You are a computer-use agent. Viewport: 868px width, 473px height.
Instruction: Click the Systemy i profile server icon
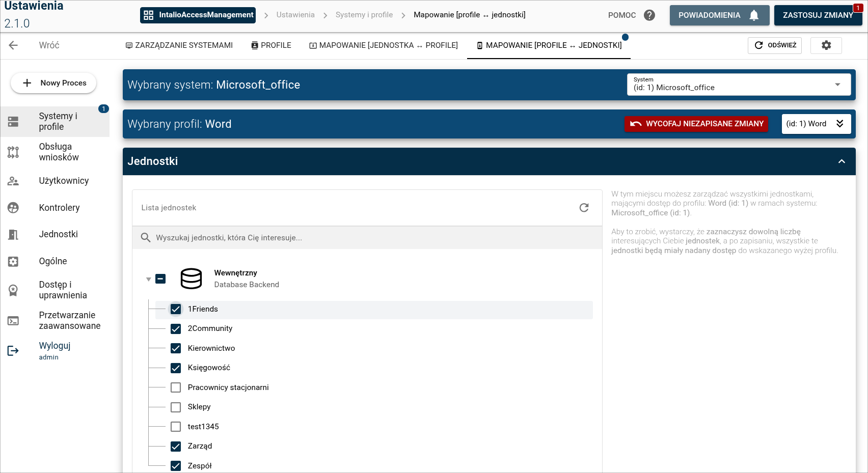pos(13,121)
